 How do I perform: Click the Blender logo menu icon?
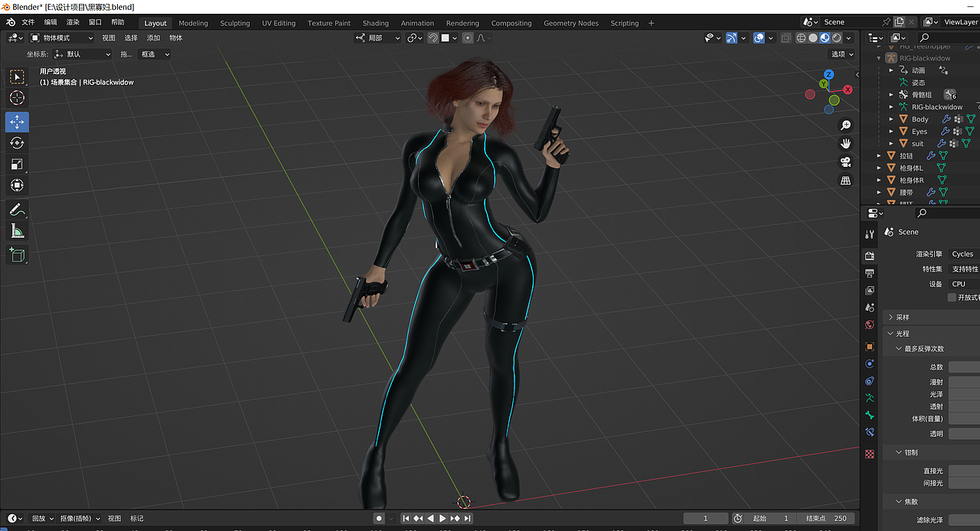point(9,23)
